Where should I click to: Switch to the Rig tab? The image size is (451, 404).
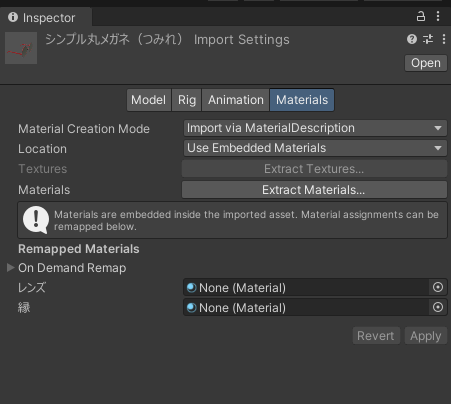[187, 100]
